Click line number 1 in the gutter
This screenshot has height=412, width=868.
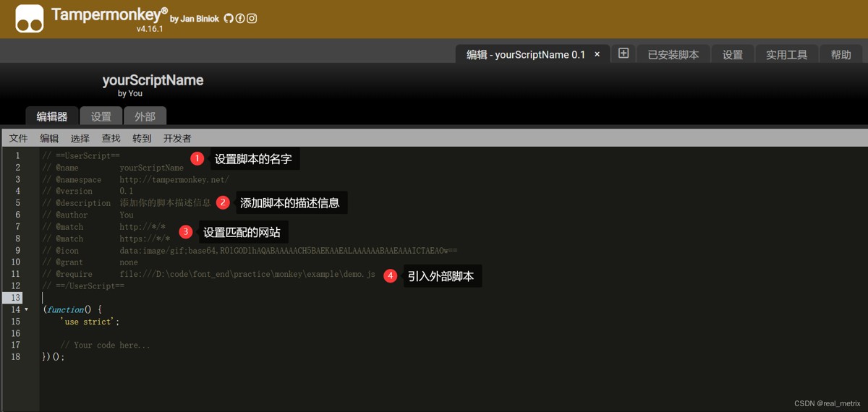[17, 155]
